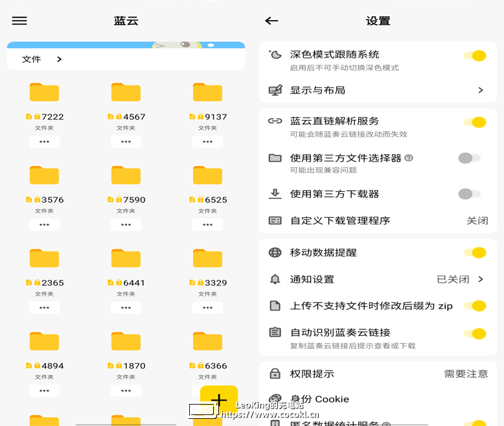Open folder 6441

tap(126, 258)
